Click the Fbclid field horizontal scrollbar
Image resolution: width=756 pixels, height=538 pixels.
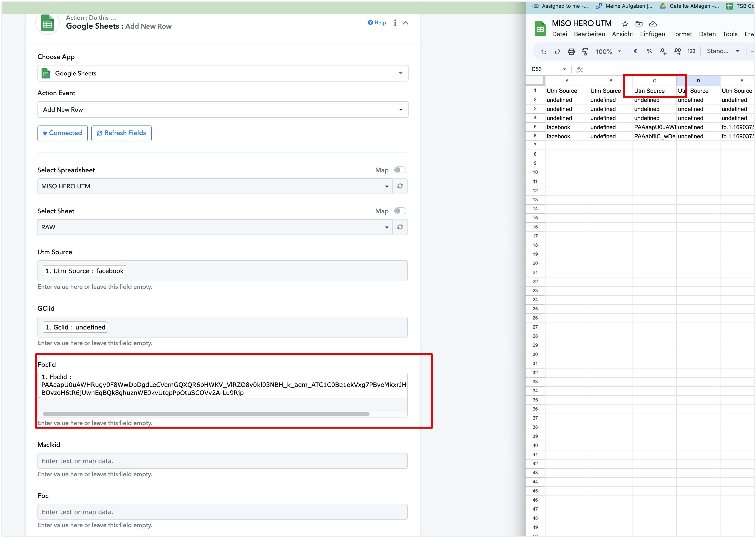pyautogui.click(x=206, y=414)
